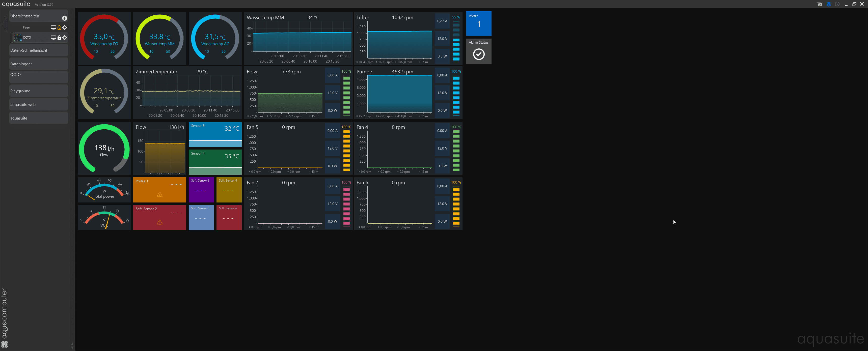This screenshot has height=351, width=868.
Task: Click the Alarm Status checkmark icon
Action: (478, 54)
